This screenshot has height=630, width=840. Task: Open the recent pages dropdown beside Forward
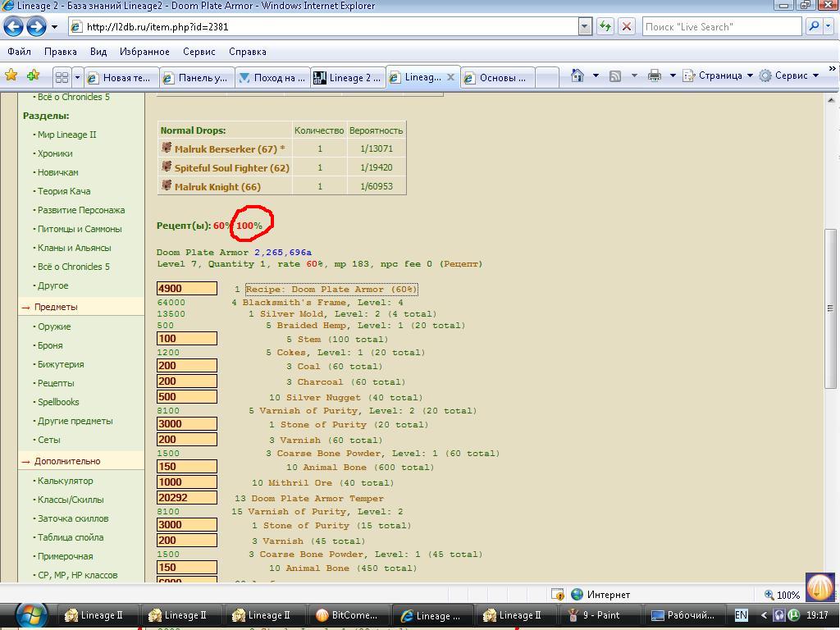coord(54,27)
